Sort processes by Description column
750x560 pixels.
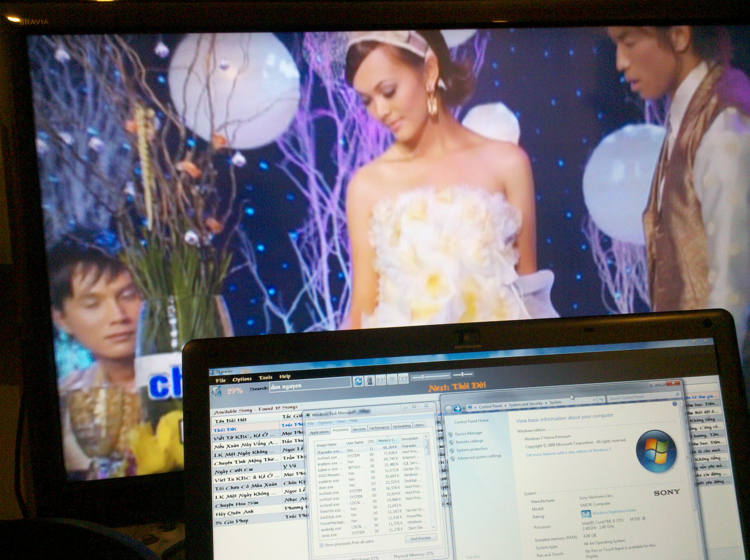tap(409, 439)
